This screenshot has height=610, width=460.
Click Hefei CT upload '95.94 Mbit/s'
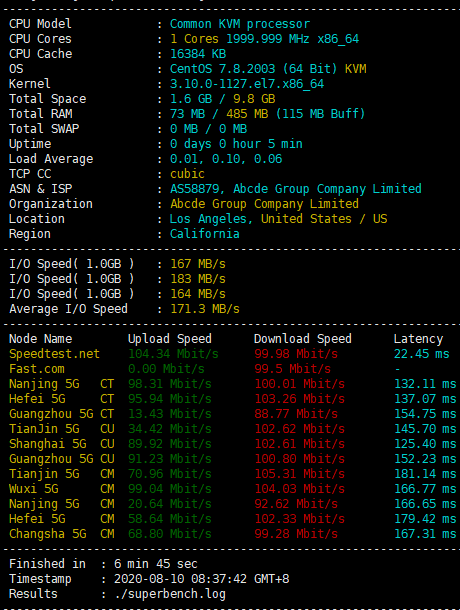[170, 399]
